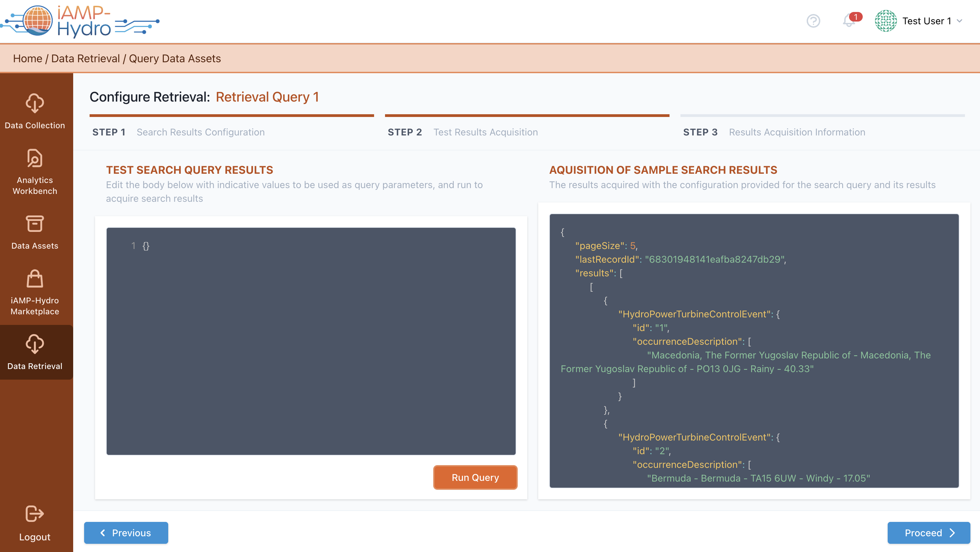Image resolution: width=980 pixels, height=552 pixels.
Task: Open Data Collection sidebar icon
Action: coord(35,103)
